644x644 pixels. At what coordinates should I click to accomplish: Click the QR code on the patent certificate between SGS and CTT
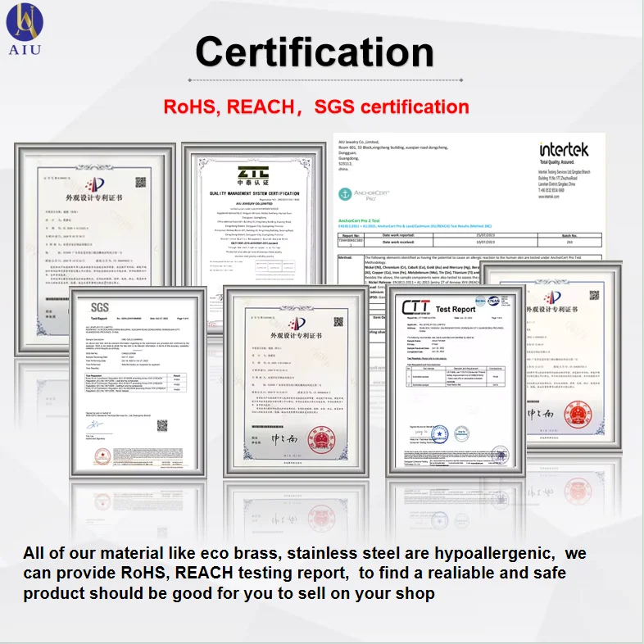(x=338, y=321)
